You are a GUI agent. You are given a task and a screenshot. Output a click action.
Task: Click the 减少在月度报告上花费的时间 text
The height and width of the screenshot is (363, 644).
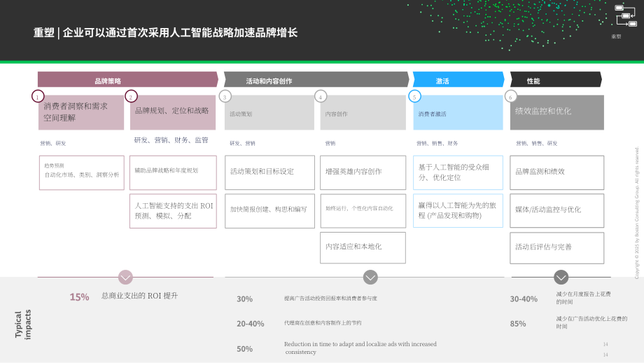(x=583, y=298)
